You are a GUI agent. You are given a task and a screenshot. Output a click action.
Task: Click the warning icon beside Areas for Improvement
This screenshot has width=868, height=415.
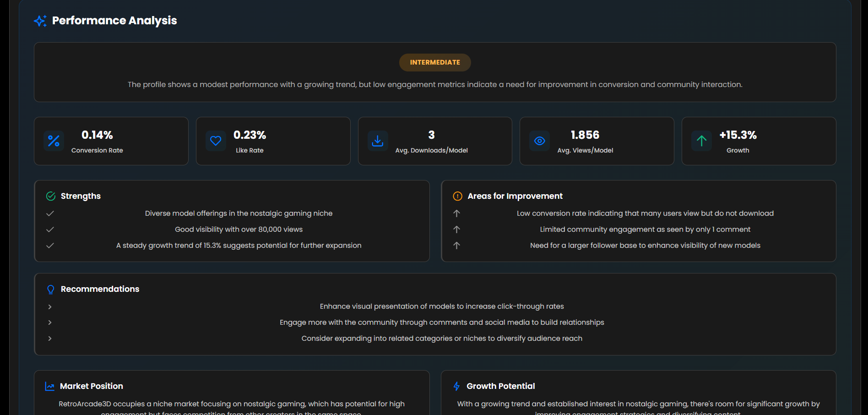[457, 196]
